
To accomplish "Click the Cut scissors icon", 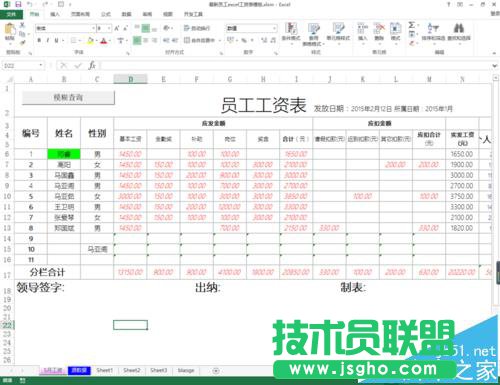I will [22, 25].
